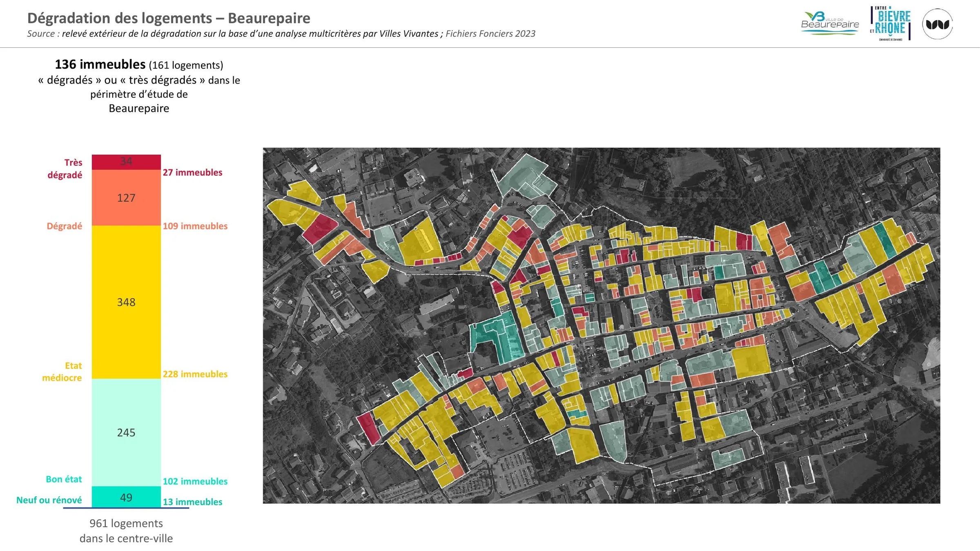Image resolution: width=980 pixels, height=551 pixels.
Task: Click the "102 immeubles" count
Action: point(195,481)
